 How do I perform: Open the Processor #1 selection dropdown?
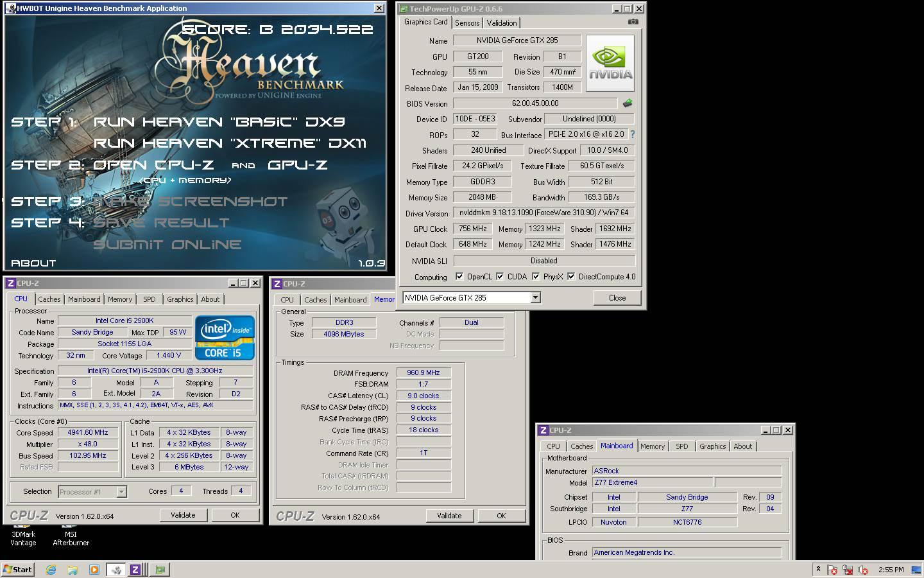(121, 492)
